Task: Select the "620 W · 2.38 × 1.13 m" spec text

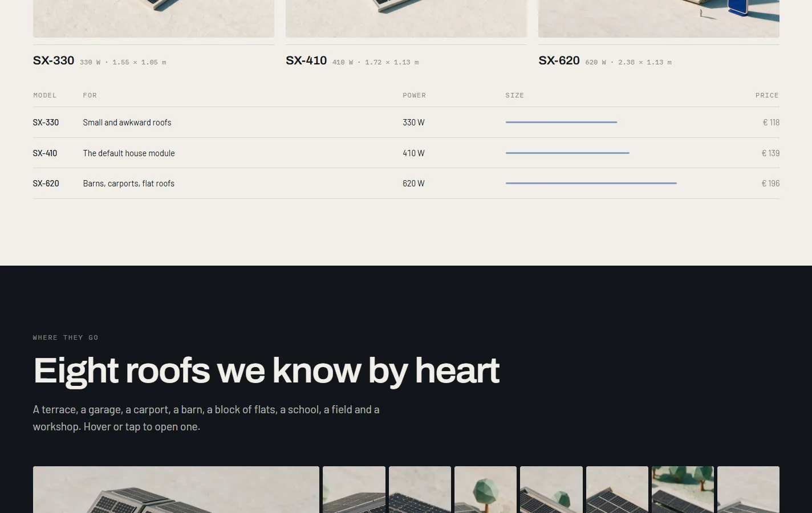Action: [x=628, y=62]
